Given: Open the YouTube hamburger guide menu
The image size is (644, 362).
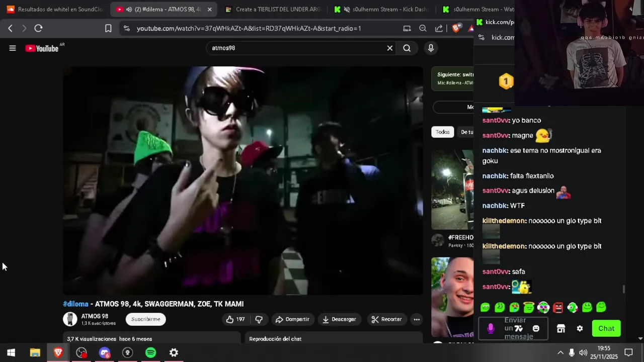Looking at the screenshot, I should [13, 48].
